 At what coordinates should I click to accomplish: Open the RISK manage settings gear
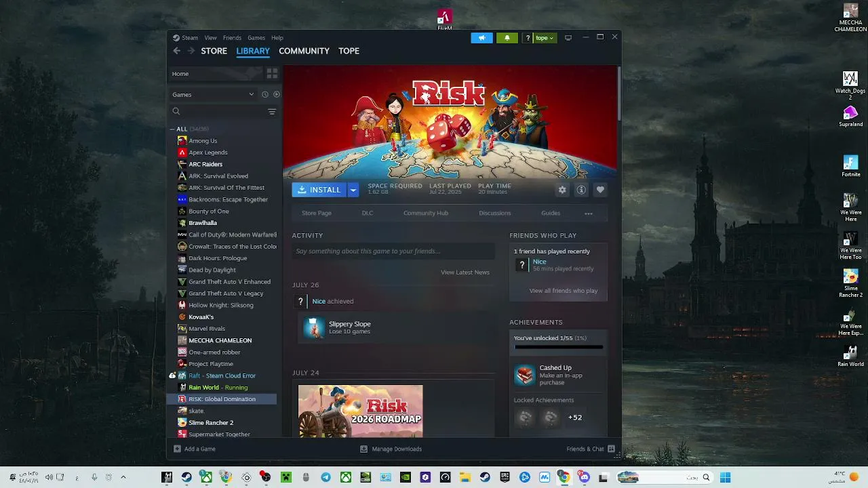562,190
